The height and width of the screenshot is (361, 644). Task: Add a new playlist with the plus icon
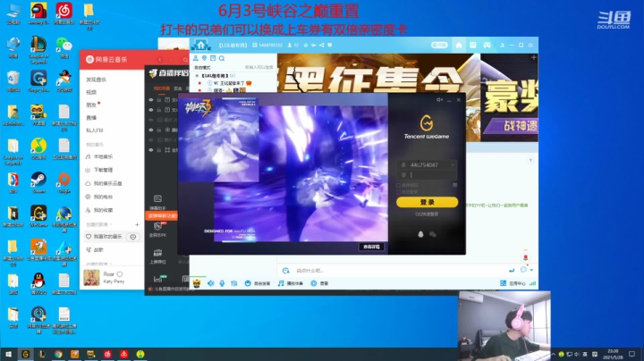[137, 224]
